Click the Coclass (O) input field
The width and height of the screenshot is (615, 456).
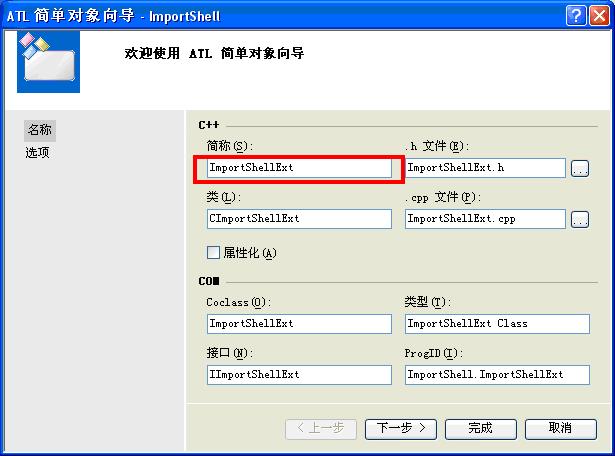(299, 324)
